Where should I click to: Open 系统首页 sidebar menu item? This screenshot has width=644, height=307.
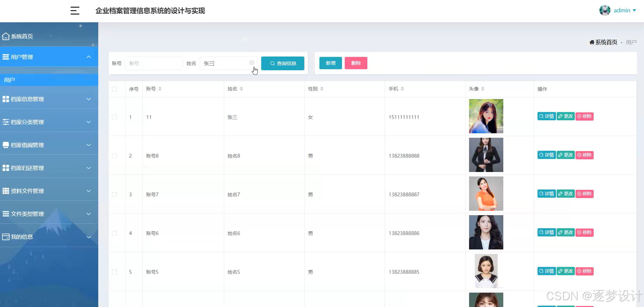(49, 36)
